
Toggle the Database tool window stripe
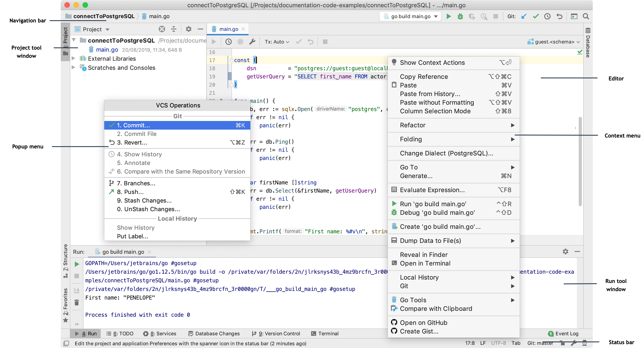click(x=588, y=42)
